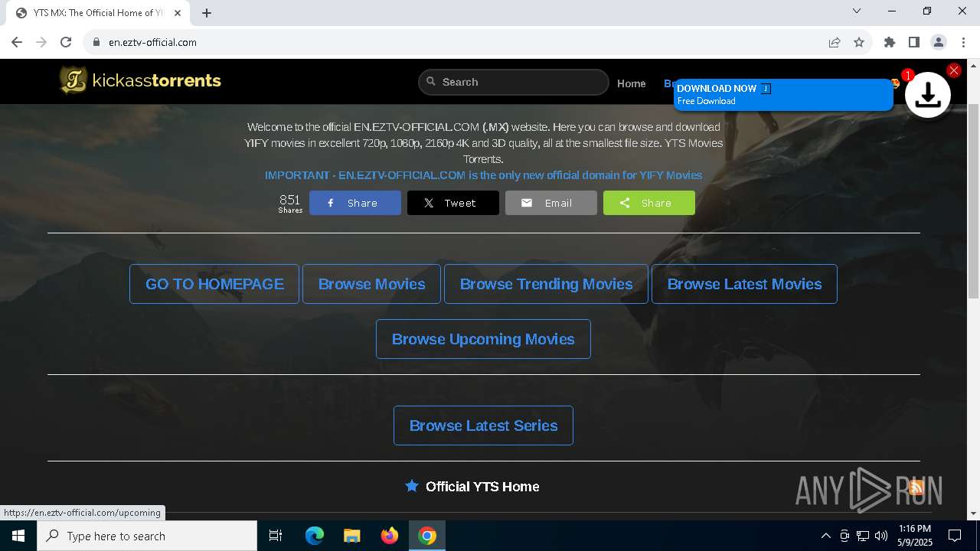Open Windows Start menu
980x551 pixels.
18,536
